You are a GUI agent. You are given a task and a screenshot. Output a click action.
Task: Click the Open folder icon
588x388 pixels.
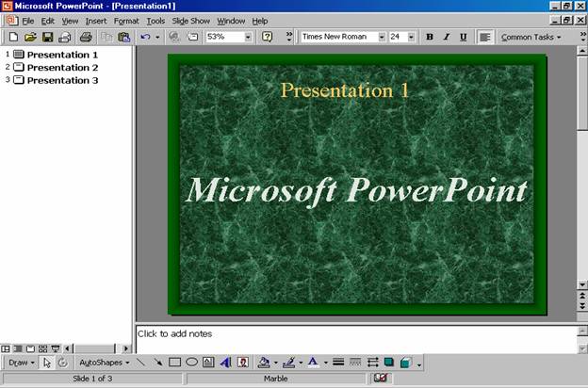coord(30,37)
